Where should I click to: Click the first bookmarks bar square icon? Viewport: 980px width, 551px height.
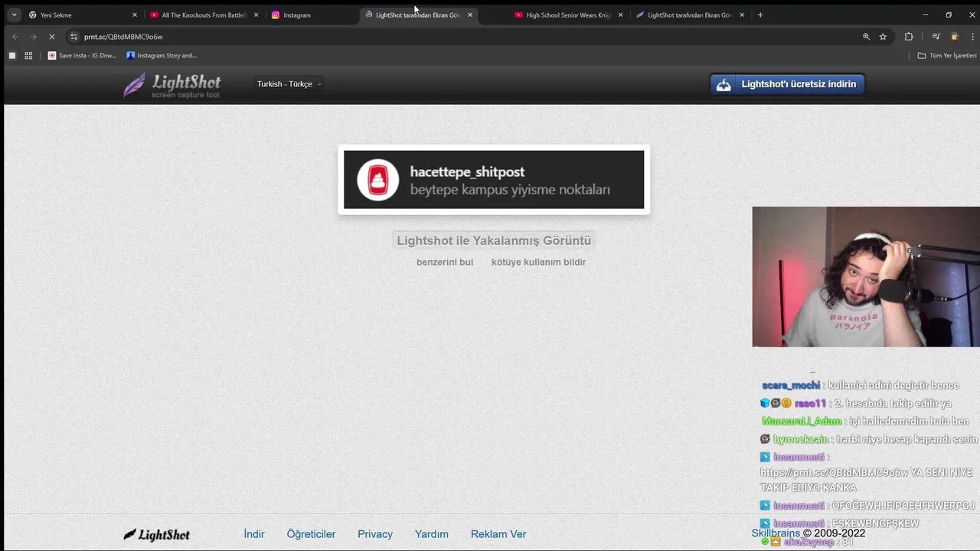coord(12,55)
